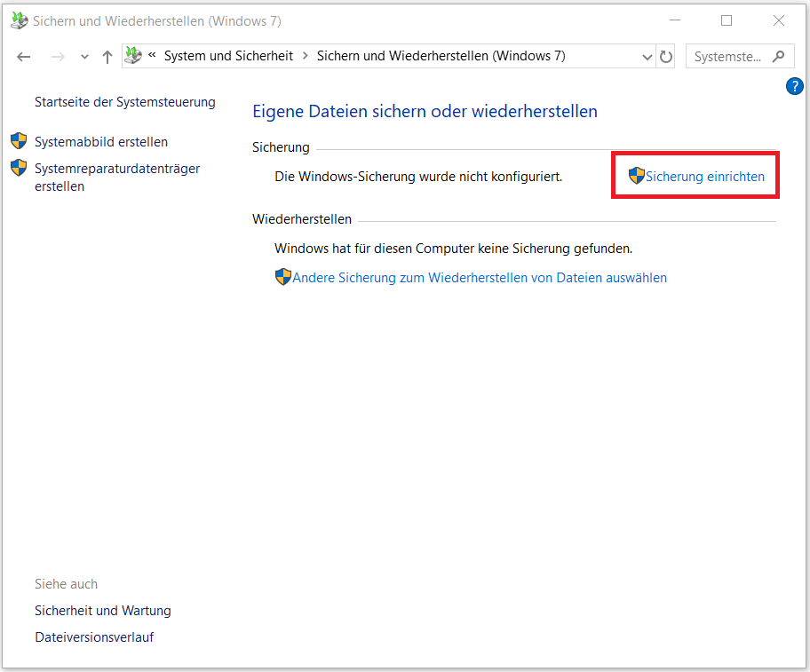Viewport: 810px width, 672px height.
Task: Open the address bar dropdown arrow
Action: [x=647, y=56]
